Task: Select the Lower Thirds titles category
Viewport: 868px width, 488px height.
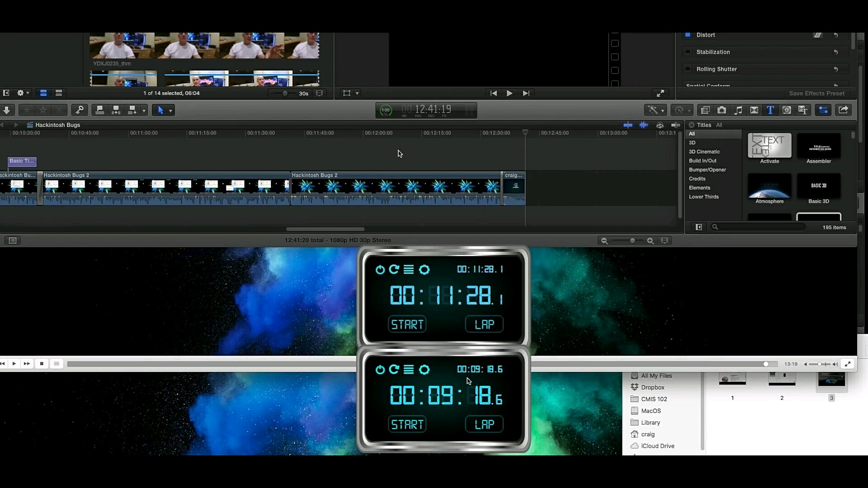Action: tap(703, 197)
